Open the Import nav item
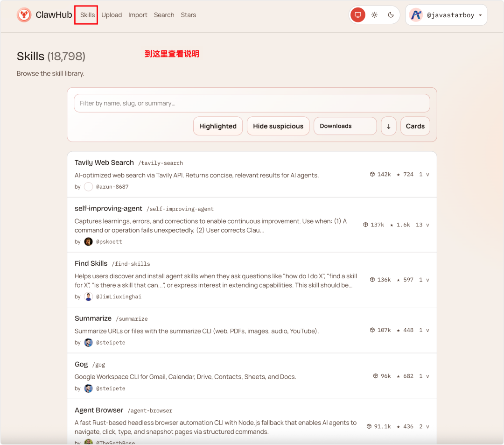The width and height of the screenshot is (504, 445). 138,15
